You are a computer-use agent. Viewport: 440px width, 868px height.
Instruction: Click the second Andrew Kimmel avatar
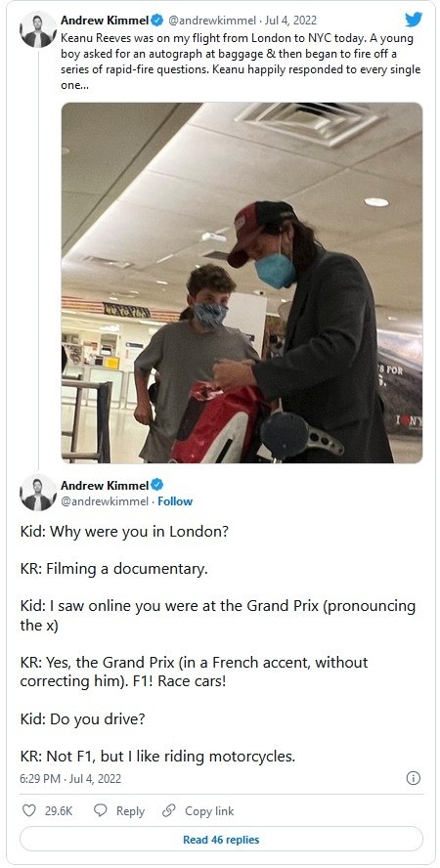coord(38,492)
